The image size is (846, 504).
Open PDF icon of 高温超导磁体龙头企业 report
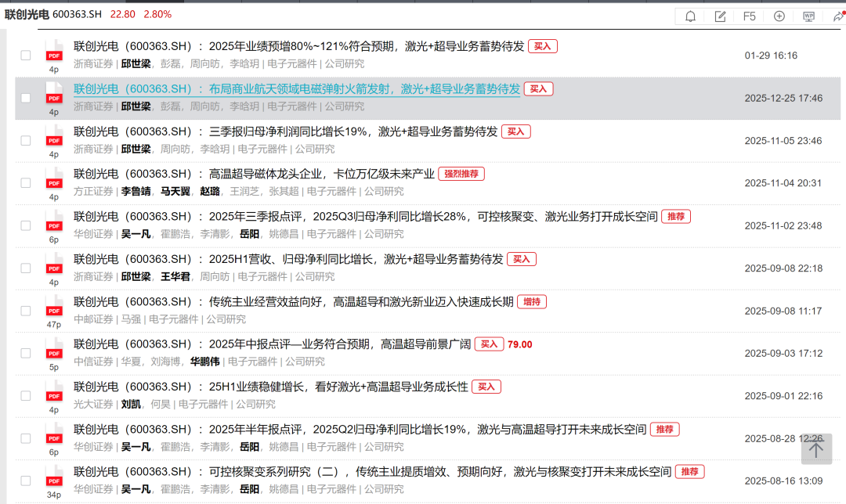pyautogui.click(x=54, y=179)
